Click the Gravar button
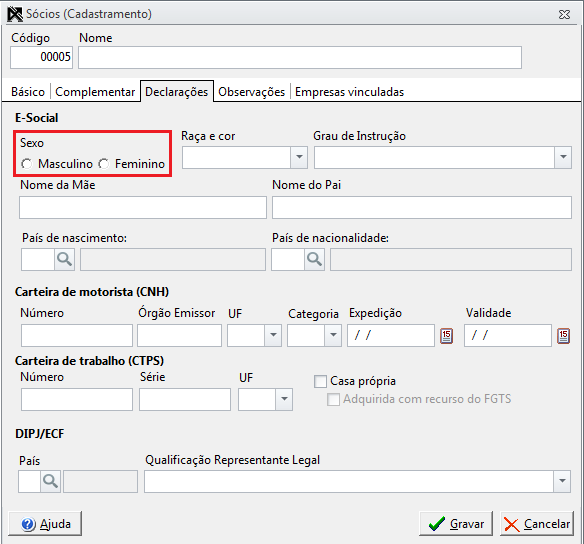This screenshot has width=584, height=544. (x=456, y=524)
